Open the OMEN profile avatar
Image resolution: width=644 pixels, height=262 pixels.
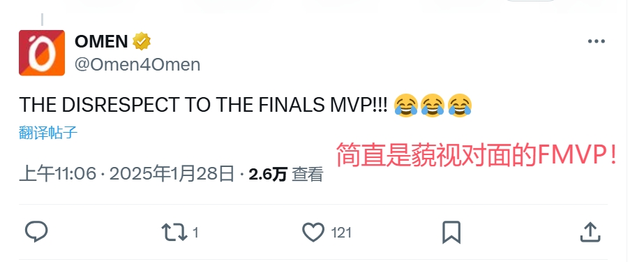[x=42, y=52]
